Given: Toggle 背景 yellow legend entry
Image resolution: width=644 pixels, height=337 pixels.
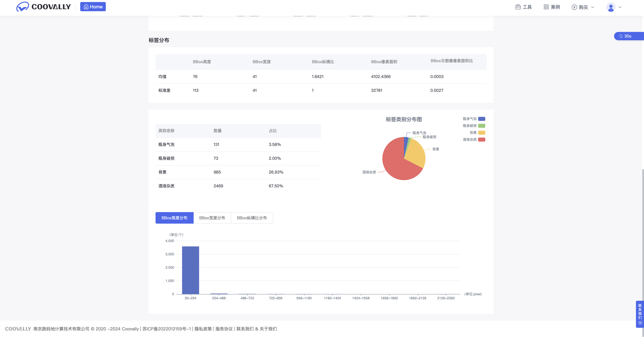Looking at the screenshot, I should (x=482, y=133).
